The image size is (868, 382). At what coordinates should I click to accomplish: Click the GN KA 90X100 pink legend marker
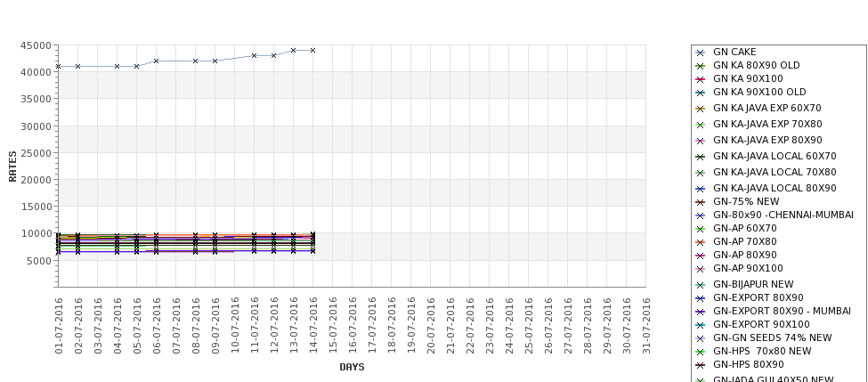[700, 79]
